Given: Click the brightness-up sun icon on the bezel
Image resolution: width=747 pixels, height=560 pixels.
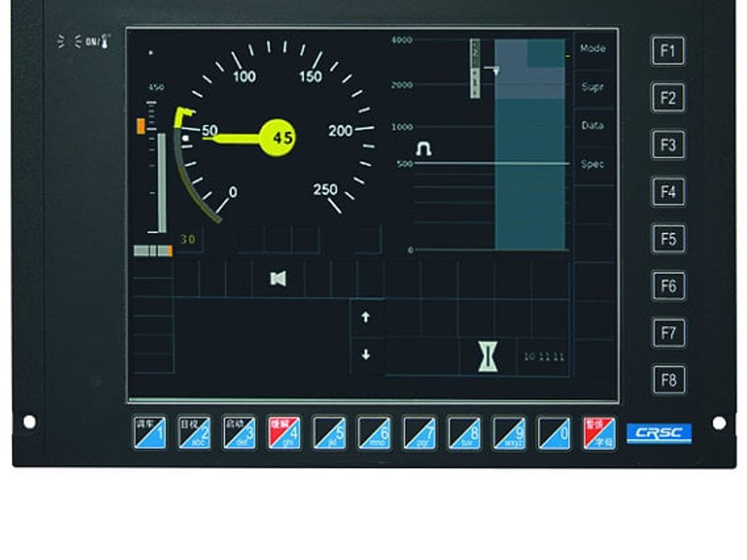Looking at the screenshot, I should [61, 42].
